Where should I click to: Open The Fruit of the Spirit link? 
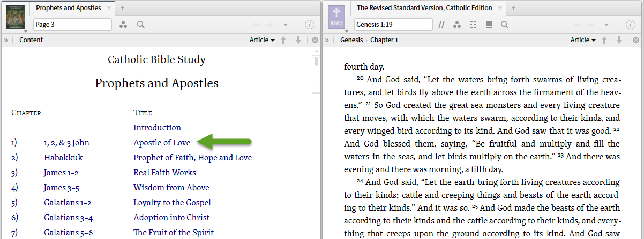pos(174,233)
